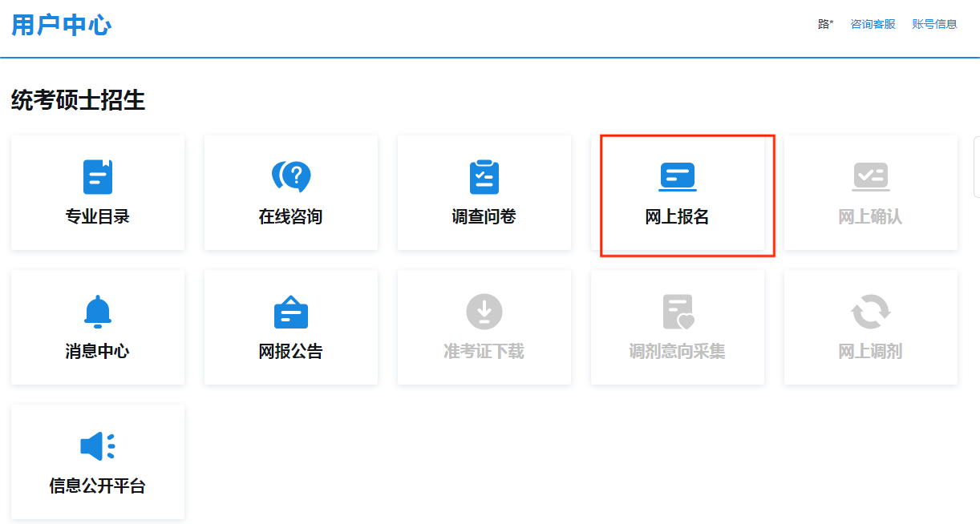The image size is (980, 524).
Task: Click the 用户中心 site title
Action: click(61, 25)
